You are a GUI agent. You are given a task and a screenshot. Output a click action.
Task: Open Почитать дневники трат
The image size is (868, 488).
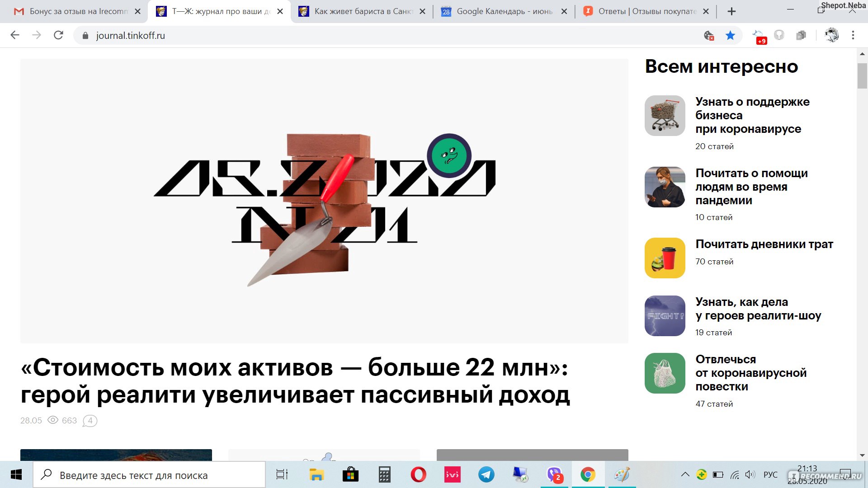pos(764,244)
